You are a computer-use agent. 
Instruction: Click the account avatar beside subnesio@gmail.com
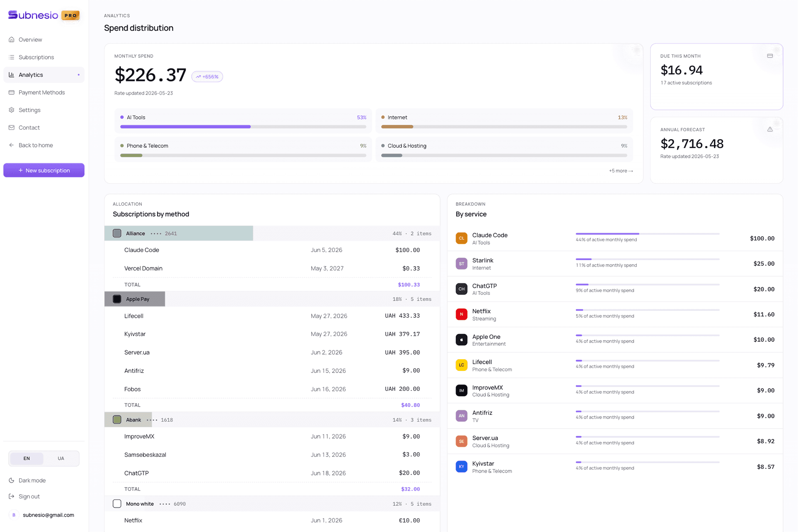click(14, 515)
